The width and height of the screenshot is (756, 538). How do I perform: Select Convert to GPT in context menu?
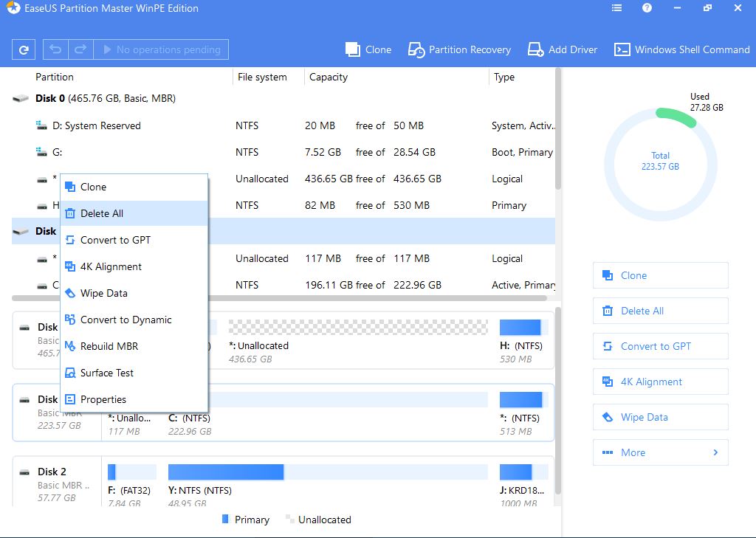pos(115,240)
